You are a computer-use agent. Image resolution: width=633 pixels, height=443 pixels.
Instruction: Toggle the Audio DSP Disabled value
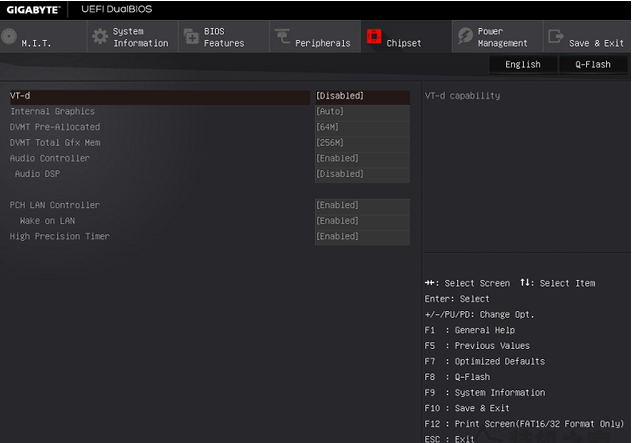[x=363, y=174]
